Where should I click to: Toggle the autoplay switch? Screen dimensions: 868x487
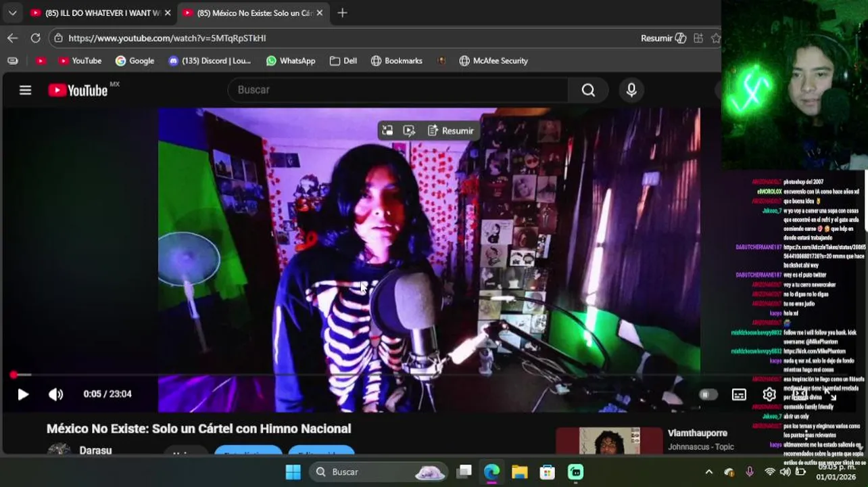[x=706, y=394]
